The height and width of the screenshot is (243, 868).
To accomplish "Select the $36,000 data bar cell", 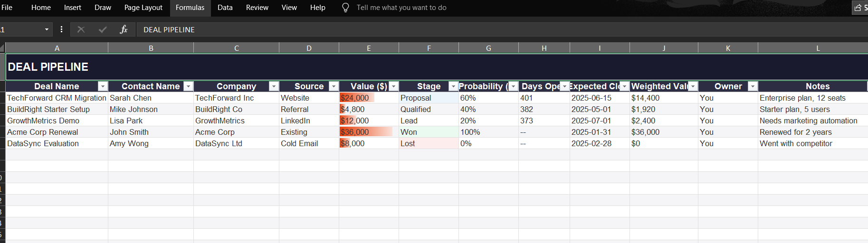I will pyautogui.click(x=369, y=132).
